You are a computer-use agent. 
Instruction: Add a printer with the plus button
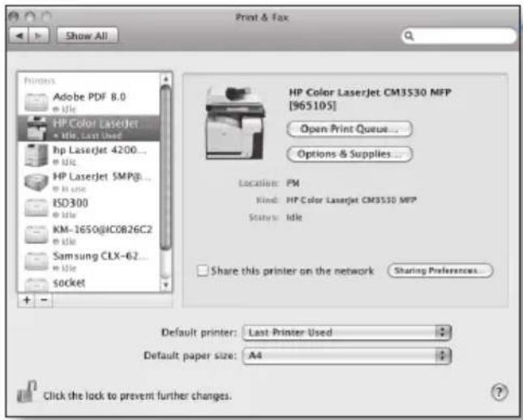point(27,300)
